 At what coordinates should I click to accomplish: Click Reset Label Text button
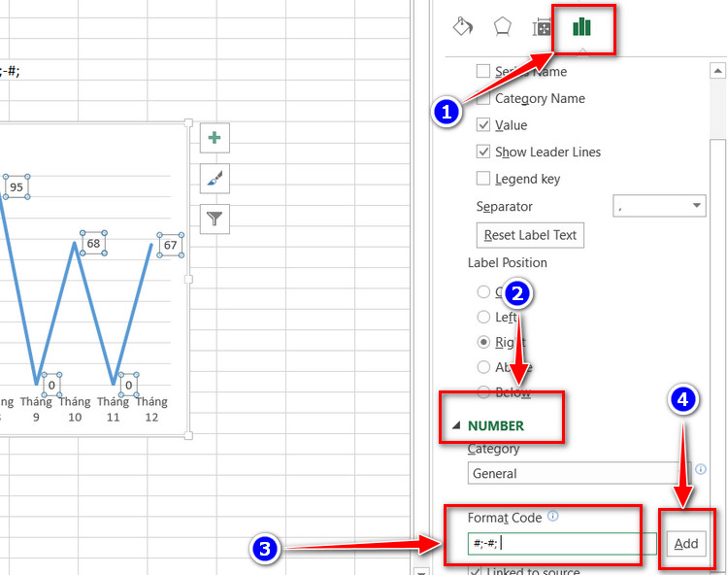(530, 235)
